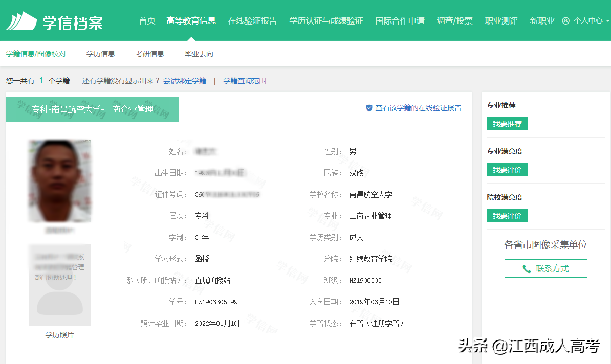Open the 首页 menu item
This screenshot has width=611, height=364.
point(146,21)
